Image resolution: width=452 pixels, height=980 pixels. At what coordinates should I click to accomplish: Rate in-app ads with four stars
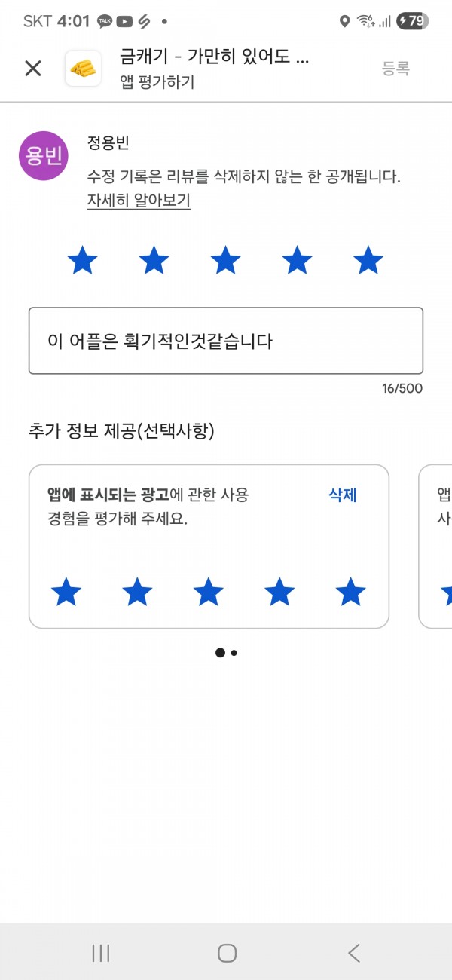[x=279, y=593]
